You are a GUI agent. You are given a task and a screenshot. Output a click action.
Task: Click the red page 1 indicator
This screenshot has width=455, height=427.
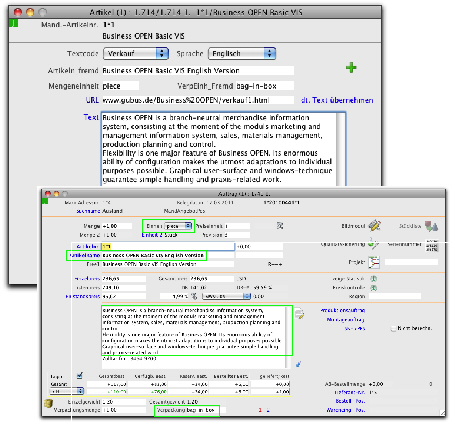coord(260,410)
